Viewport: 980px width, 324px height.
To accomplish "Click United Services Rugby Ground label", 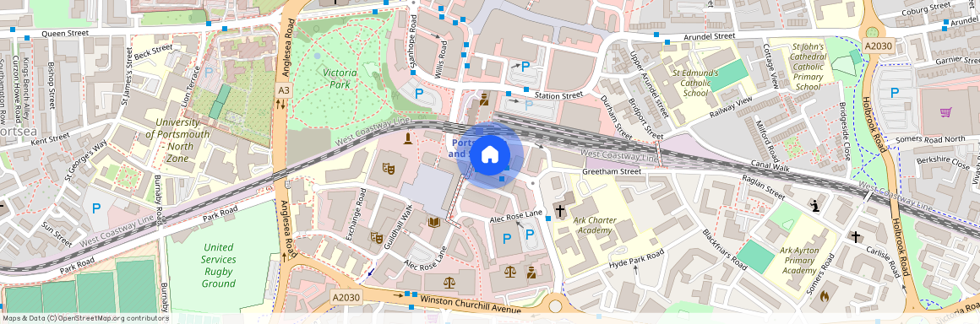I will (219, 265).
